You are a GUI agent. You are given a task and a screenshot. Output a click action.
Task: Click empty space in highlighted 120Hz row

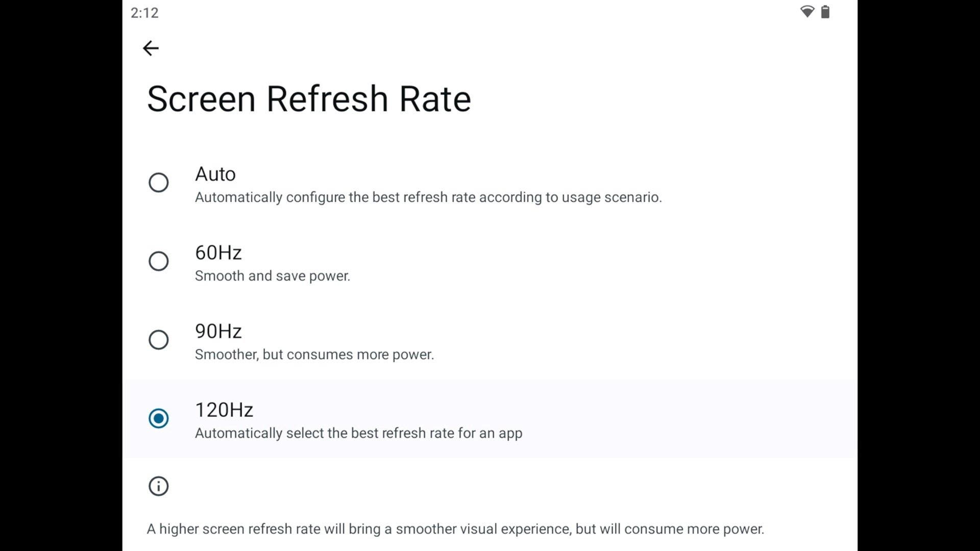[689, 418]
